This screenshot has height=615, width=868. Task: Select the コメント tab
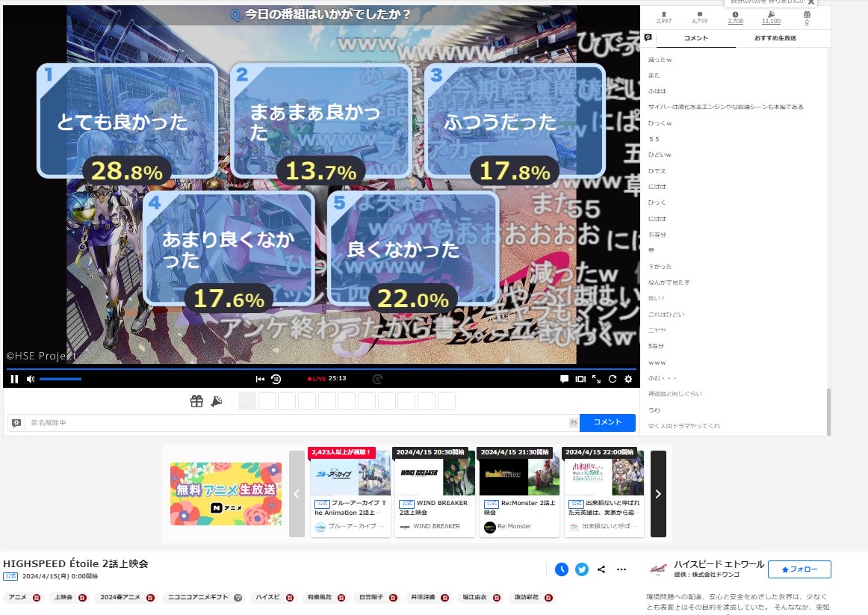(x=695, y=38)
